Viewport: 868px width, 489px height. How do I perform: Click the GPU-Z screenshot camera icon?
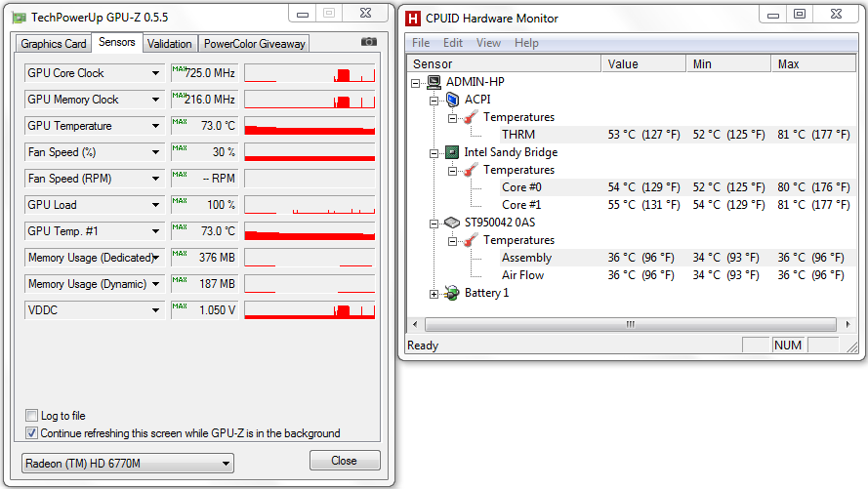(x=369, y=42)
